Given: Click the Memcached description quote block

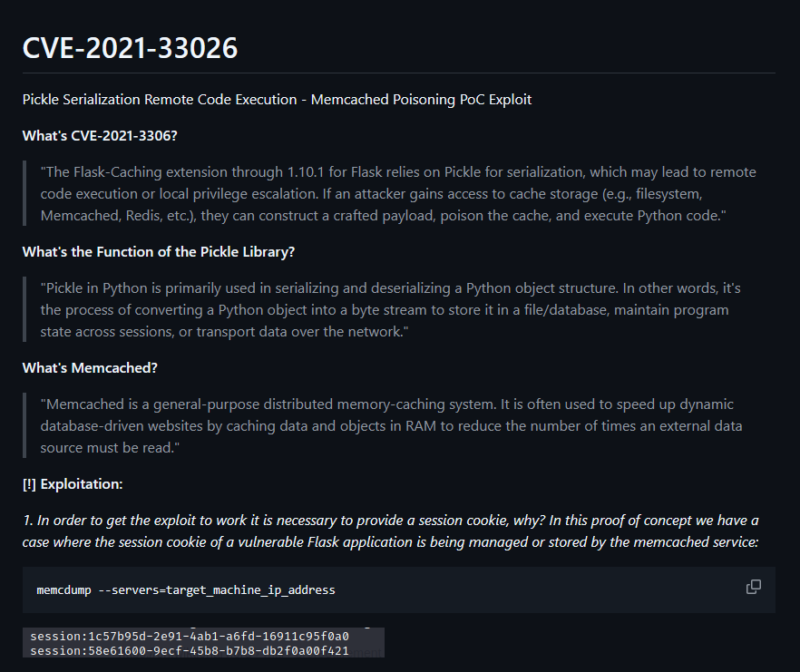Looking at the screenshot, I should pos(391,426).
